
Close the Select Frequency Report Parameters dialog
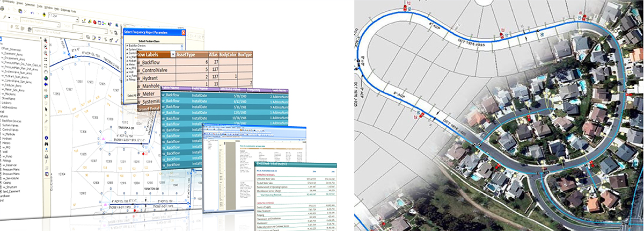coord(183,32)
